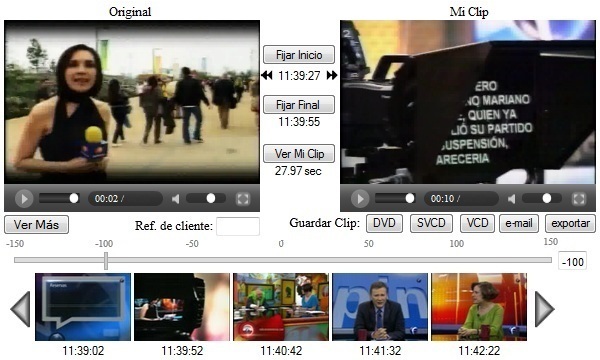Click the slider scale label -150
600x360 pixels.
tap(15, 244)
